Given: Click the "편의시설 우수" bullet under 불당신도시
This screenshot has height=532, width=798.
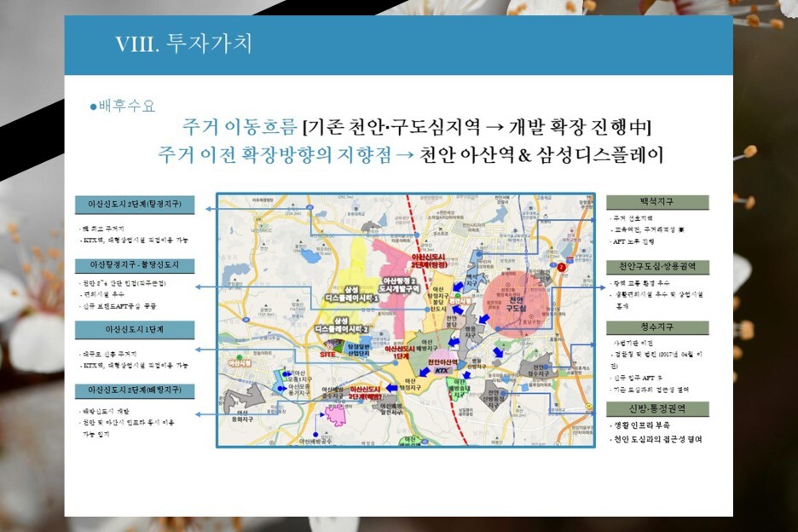Looking at the screenshot, I should (x=102, y=294).
